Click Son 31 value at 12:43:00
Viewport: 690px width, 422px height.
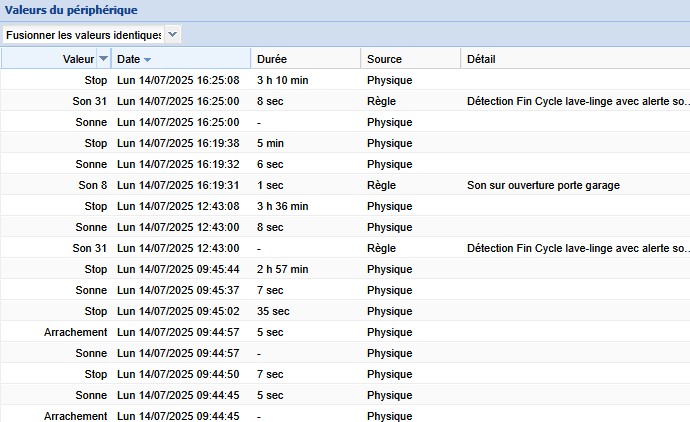pyautogui.click(x=90, y=248)
